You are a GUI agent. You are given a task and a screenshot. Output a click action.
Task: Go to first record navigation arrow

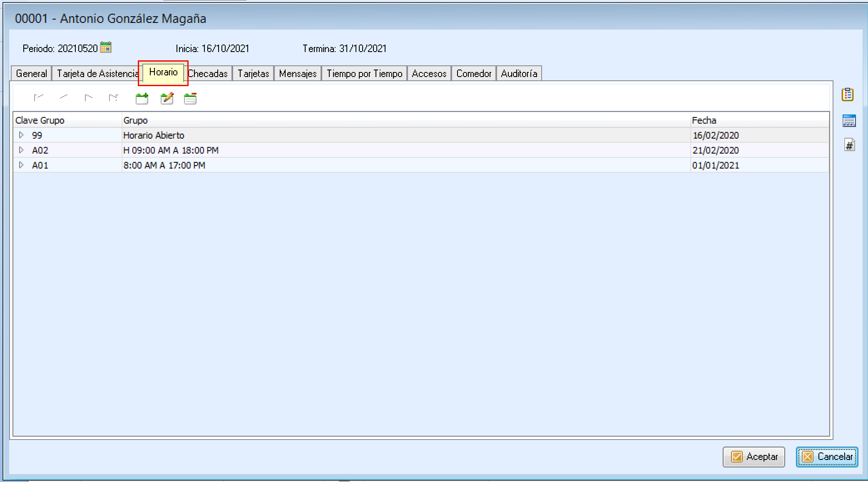38,98
